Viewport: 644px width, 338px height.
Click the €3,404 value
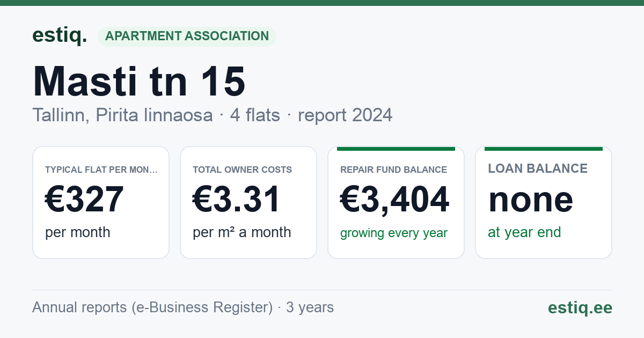coord(395,199)
